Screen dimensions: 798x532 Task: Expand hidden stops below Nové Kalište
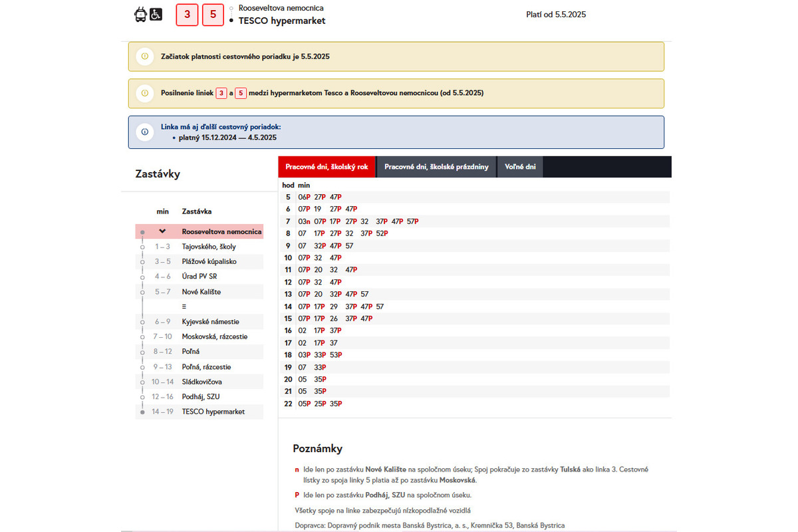point(184,307)
